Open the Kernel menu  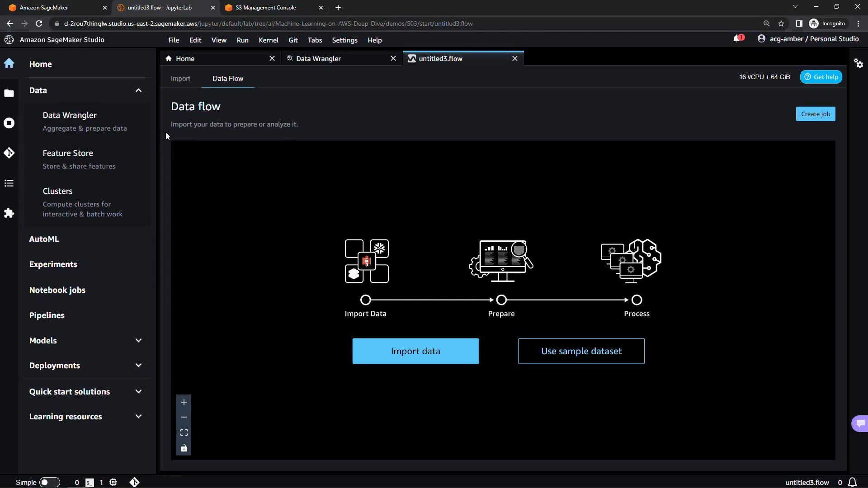[268, 40]
